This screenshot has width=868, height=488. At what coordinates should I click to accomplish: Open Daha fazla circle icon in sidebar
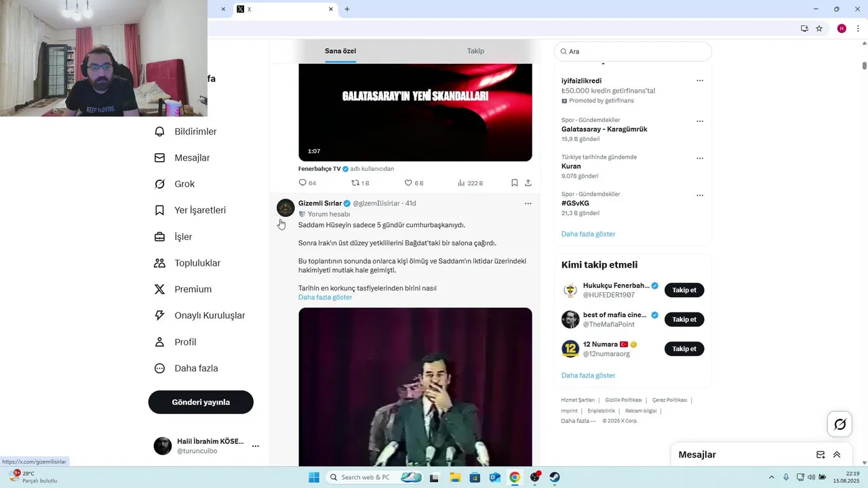[x=160, y=368]
